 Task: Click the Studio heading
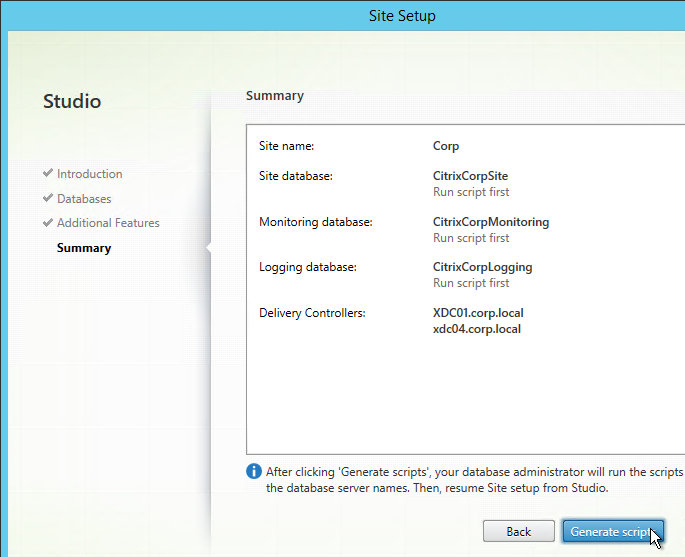pos(72,101)
